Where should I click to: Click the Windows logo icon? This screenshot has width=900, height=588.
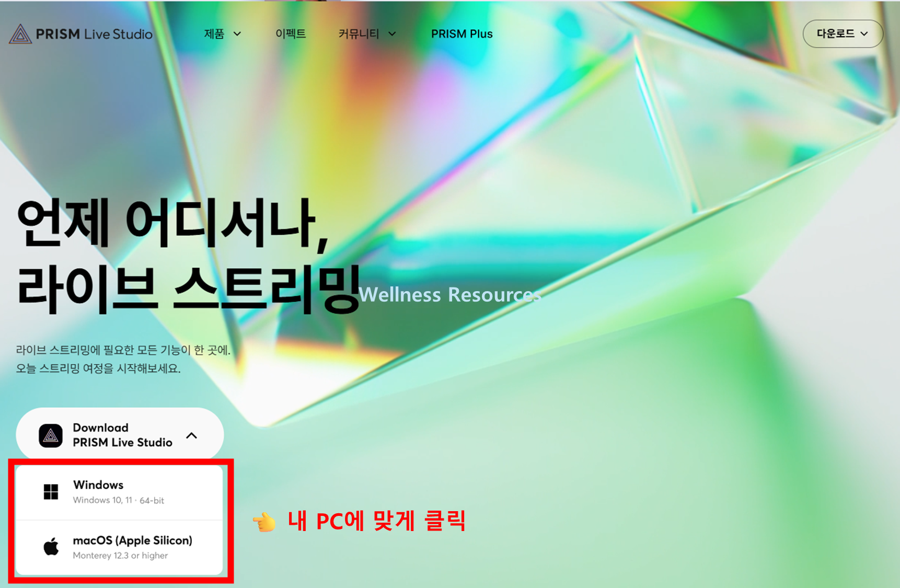51,492
